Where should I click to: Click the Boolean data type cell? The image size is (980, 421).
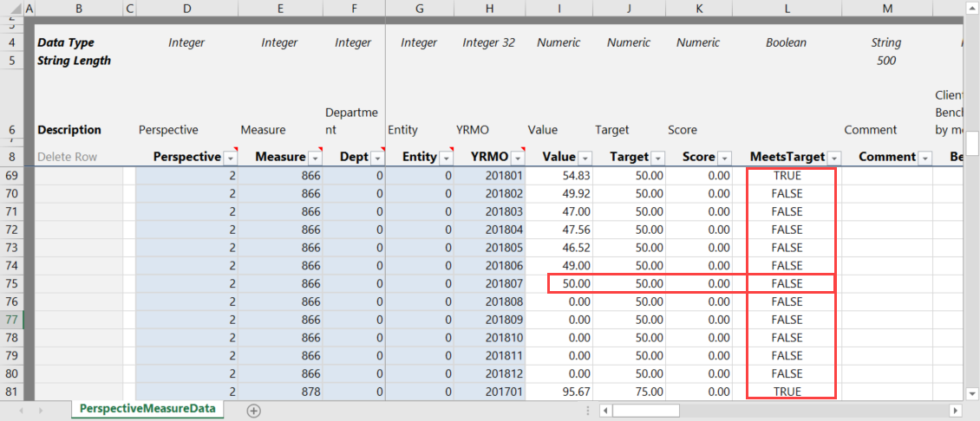click(x=787, y=43)
